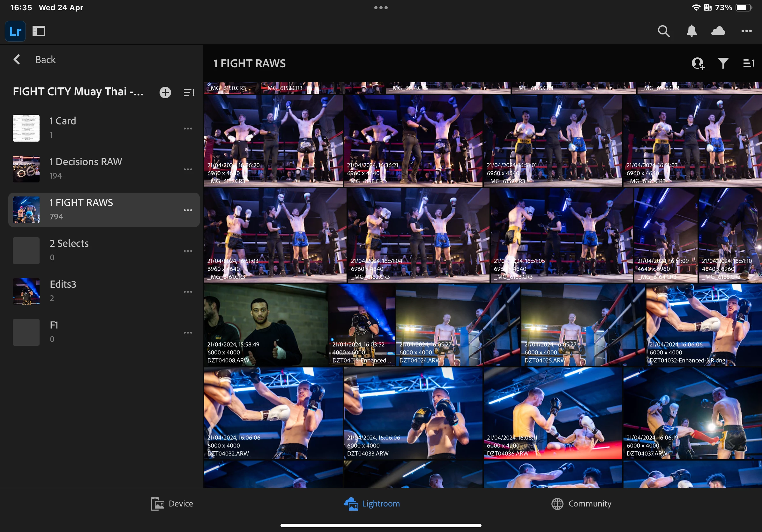Tap the share and invite people icon
Viewport: 762px width, 532px height.
coord(698,63)
